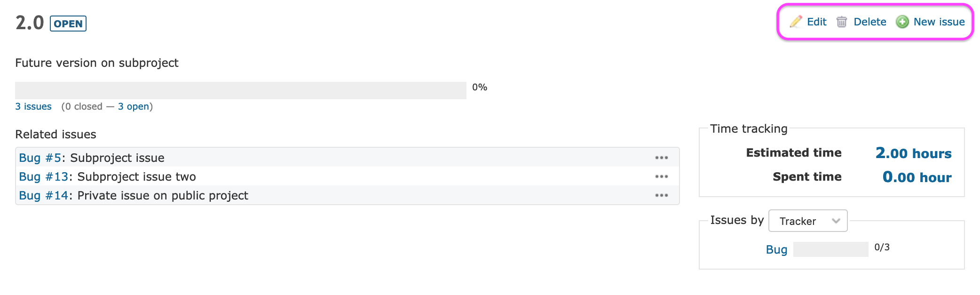Select the Delete version link
The image size is (980, 295).
(x=870, y=22)
